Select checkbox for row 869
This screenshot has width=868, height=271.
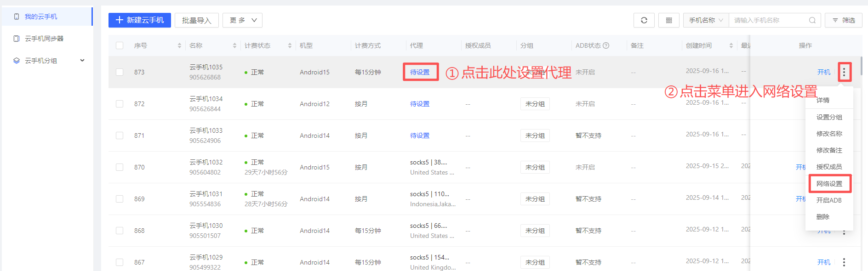(x=120, y=199)
